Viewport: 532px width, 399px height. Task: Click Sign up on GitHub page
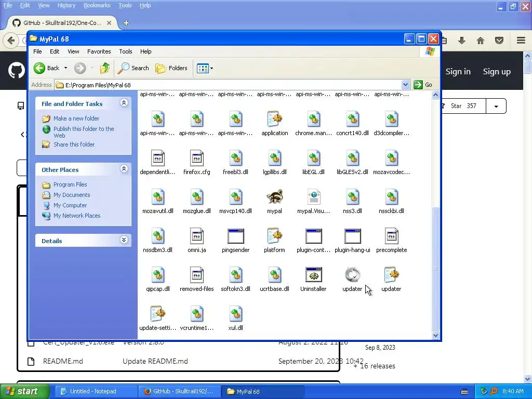[x=497, y=72]
